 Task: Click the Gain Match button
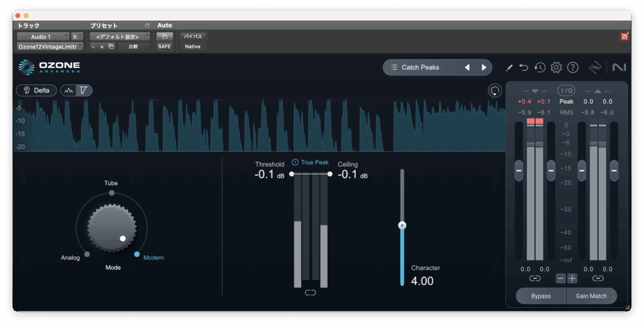coord(590,296)
